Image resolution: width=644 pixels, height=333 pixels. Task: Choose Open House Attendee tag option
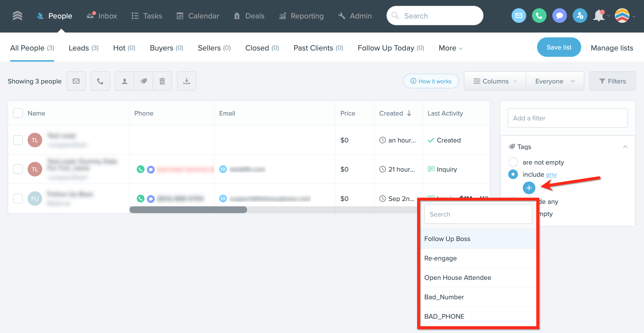click(x=458, y=277)
